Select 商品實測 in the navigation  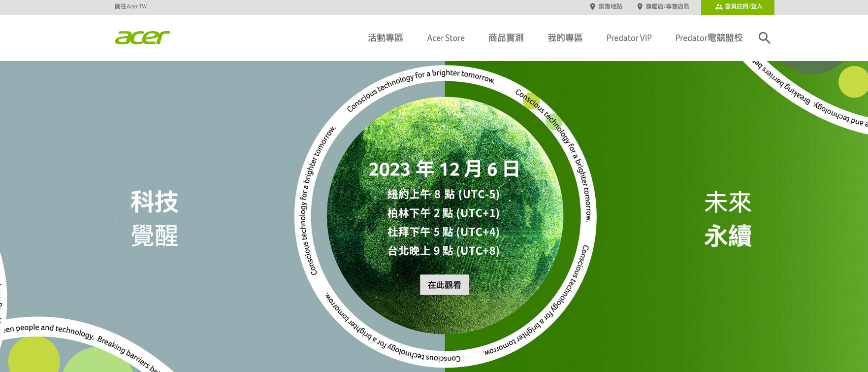pos(506,38)
